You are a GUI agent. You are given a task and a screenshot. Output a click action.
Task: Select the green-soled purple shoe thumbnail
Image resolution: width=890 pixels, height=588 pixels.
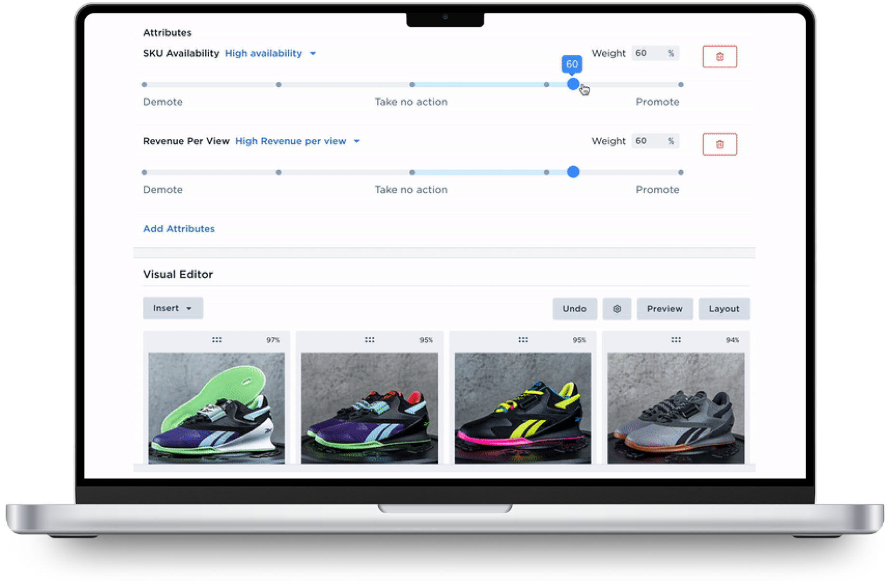216,408
